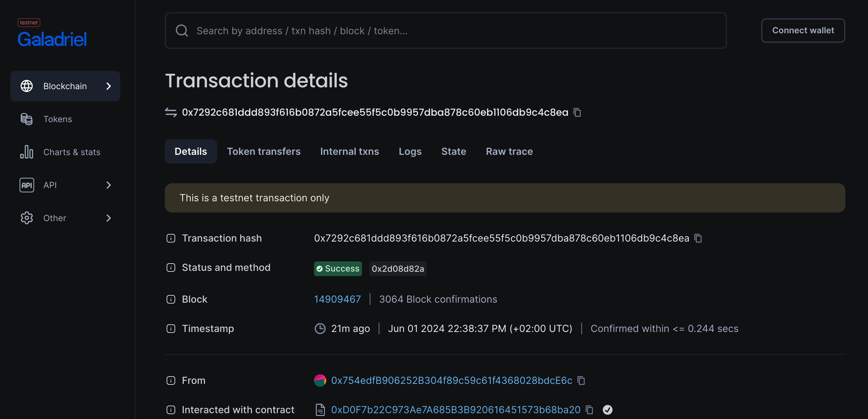Click the Success status badge
Viewport: 868px width, 419px height.
[338, 269]
